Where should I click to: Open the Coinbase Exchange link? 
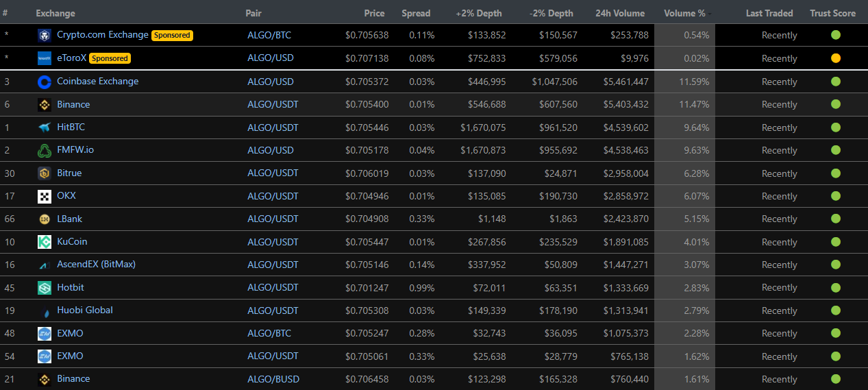coord(98,81)
